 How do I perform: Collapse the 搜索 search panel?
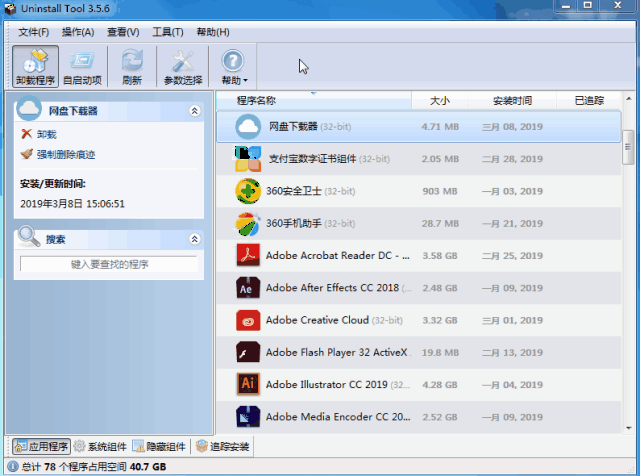tap(194, 239)
